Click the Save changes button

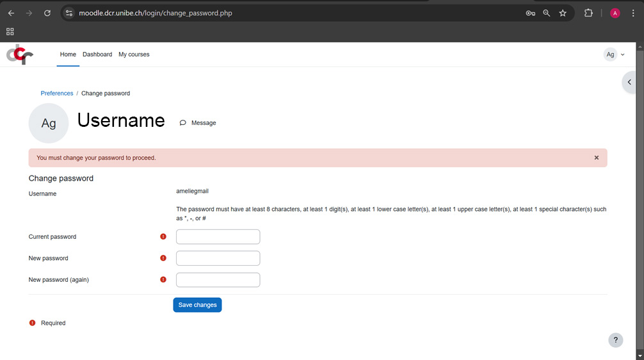(x=197, y=305)
